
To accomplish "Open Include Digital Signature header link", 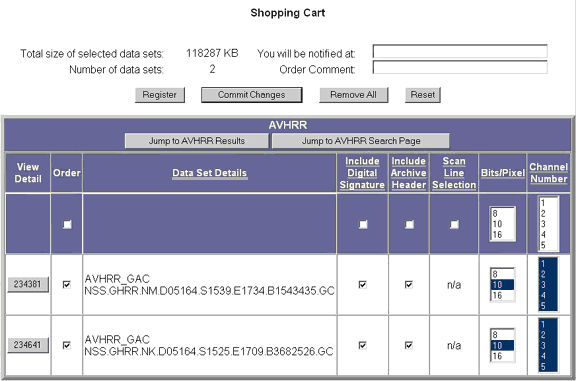I will point(362,173).
